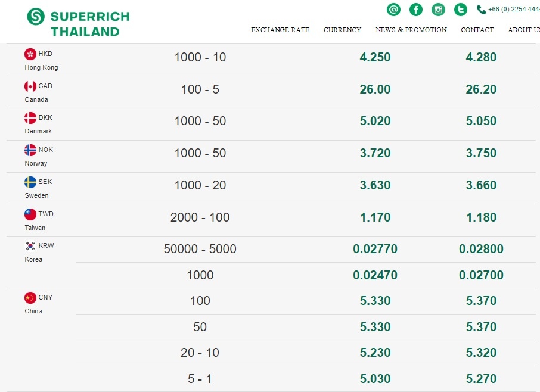540x392 pixels.
Task: Click the Sweden flag icon
Action: [30, 182]
